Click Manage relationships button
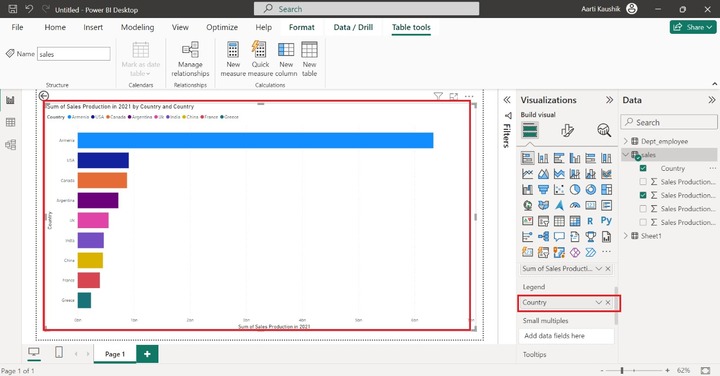720x376 pixels. pos(190,59)
